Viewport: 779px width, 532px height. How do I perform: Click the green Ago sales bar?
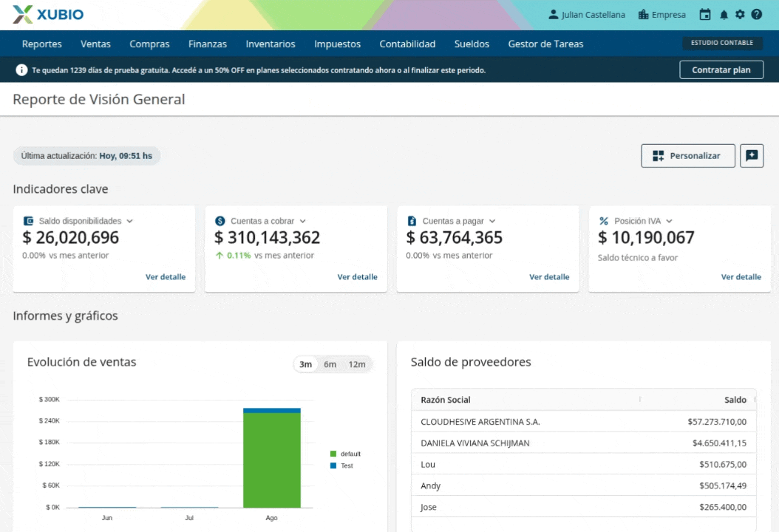(272, 460)
